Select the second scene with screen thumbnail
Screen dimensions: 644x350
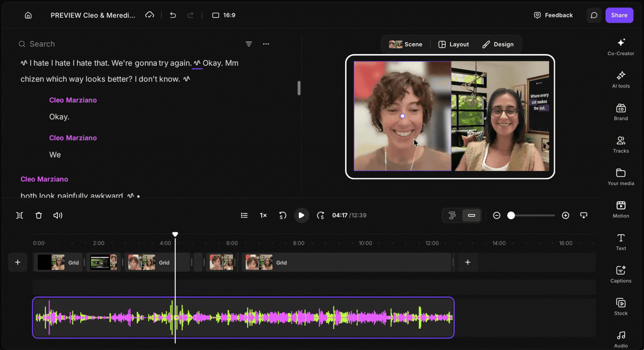pyautogui.click(x=104, y=262)
